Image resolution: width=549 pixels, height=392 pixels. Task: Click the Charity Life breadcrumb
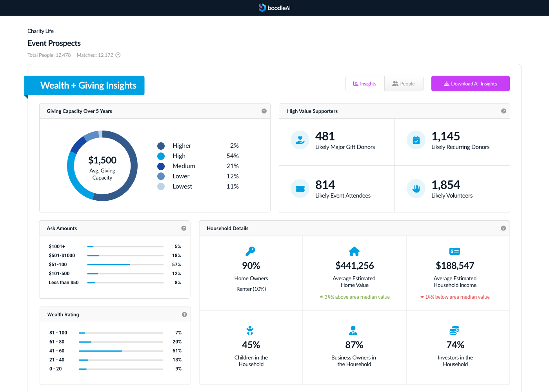40,31
